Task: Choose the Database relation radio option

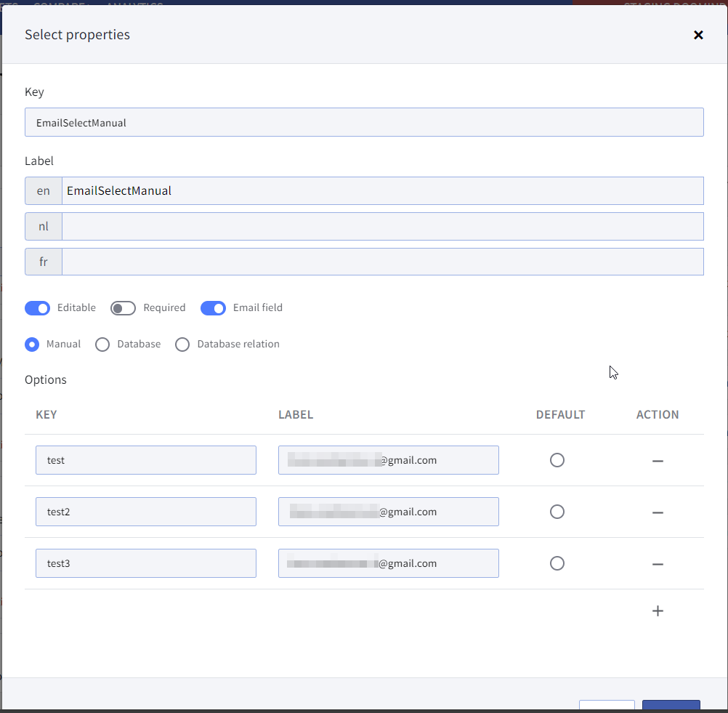Action: point(182,345)
